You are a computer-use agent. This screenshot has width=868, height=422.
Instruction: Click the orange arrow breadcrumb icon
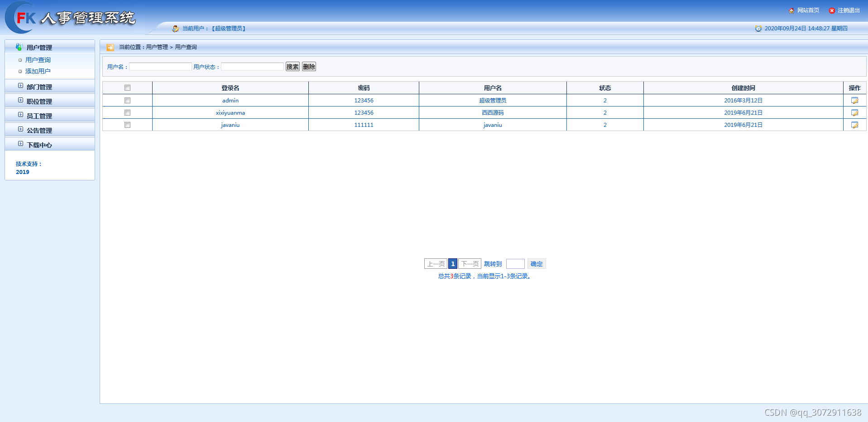110,47
